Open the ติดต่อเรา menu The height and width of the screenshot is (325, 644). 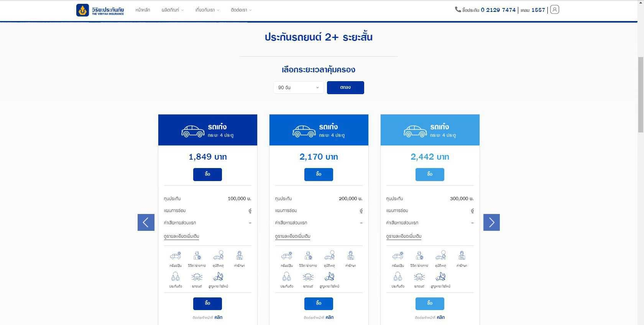point(241,10)
